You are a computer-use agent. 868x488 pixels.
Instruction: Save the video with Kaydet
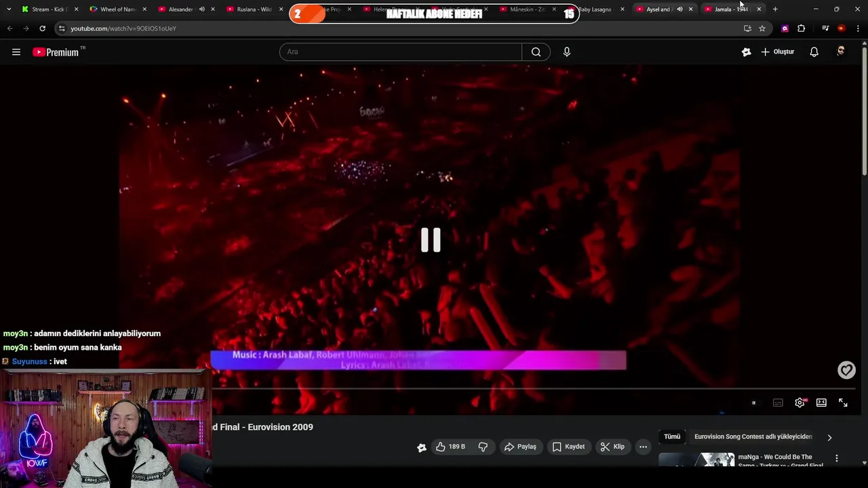[568, 447]
